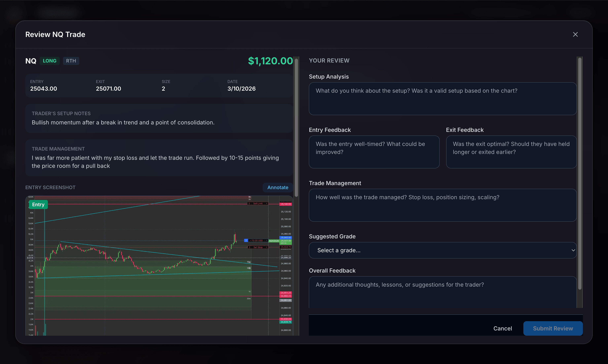Click the 25,024.75 stop price label
The image size is (608, 364).
click(x=286, y=247)
